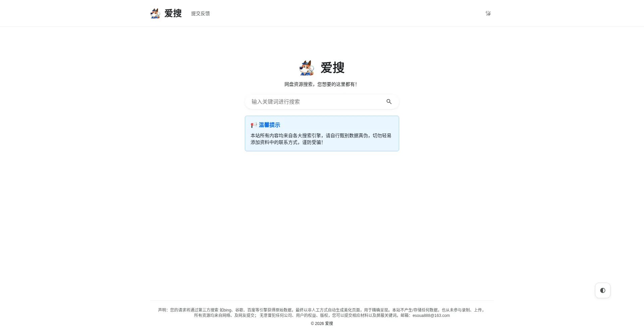Select the 温馨提示 notice heading
Screen dimensions: 644x333
pyautogui.click(x=269, y=125)
